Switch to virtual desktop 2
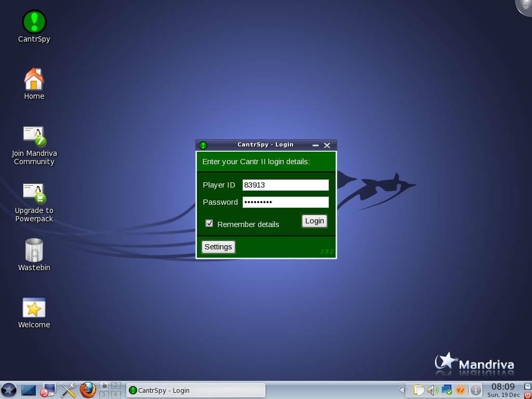The height and width of the screenshot is (399, 532). click(116, 385)
